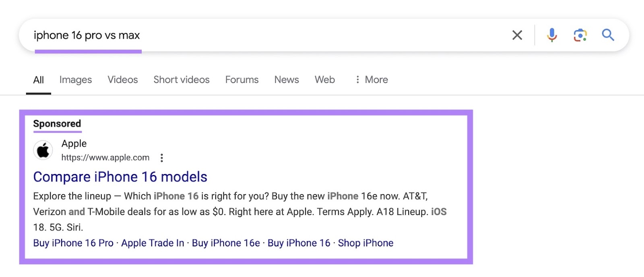The image size is (644, 277).
Task: Click the voice search microphone icon
Action: click(x=551, y=35)
